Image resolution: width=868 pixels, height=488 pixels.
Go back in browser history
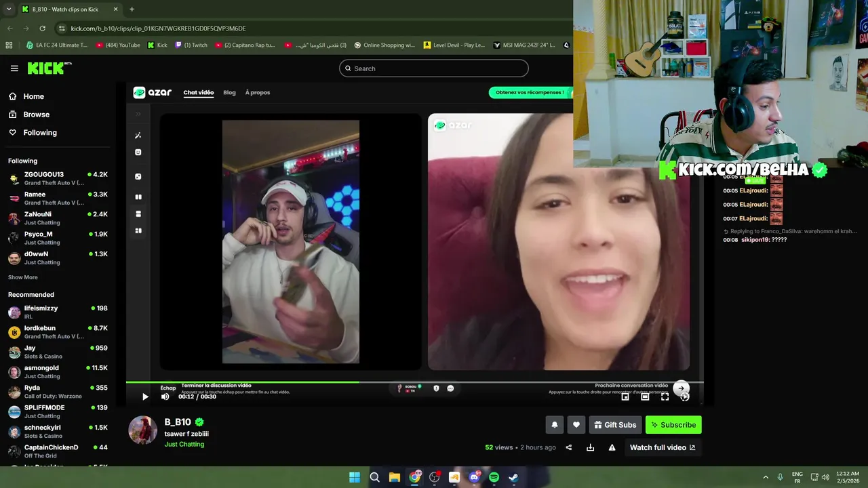[x=9, y=28]
